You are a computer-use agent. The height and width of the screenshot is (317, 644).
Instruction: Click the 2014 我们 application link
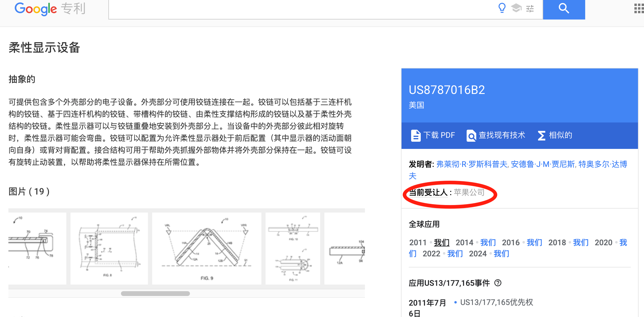[488, 243]
